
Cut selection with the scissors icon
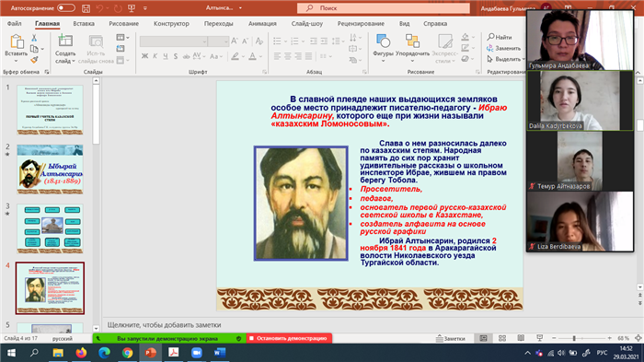[34, 38]
